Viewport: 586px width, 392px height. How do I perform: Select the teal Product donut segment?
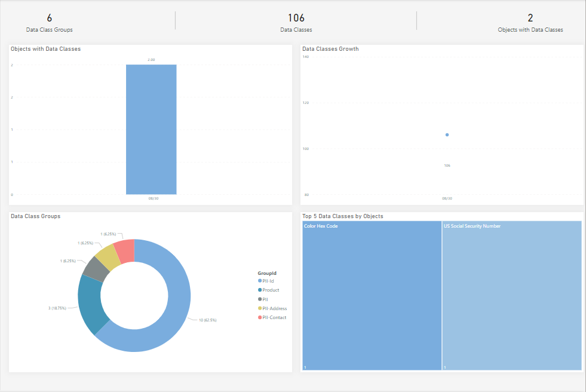point(90,302)
